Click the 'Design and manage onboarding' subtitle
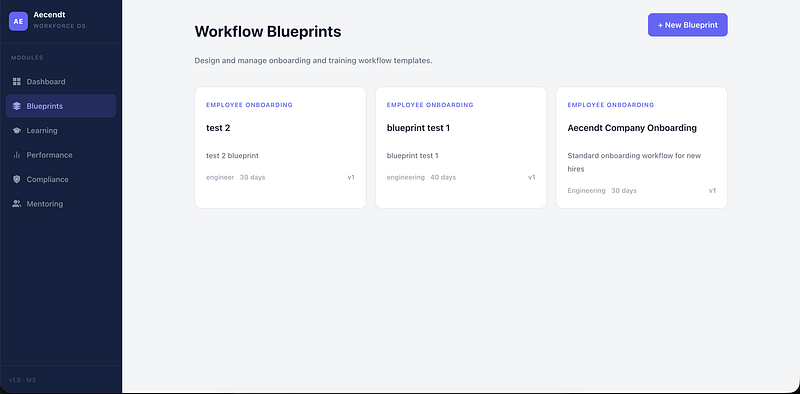The height and width of the screenshot is (394, 800). coord(313,61)
